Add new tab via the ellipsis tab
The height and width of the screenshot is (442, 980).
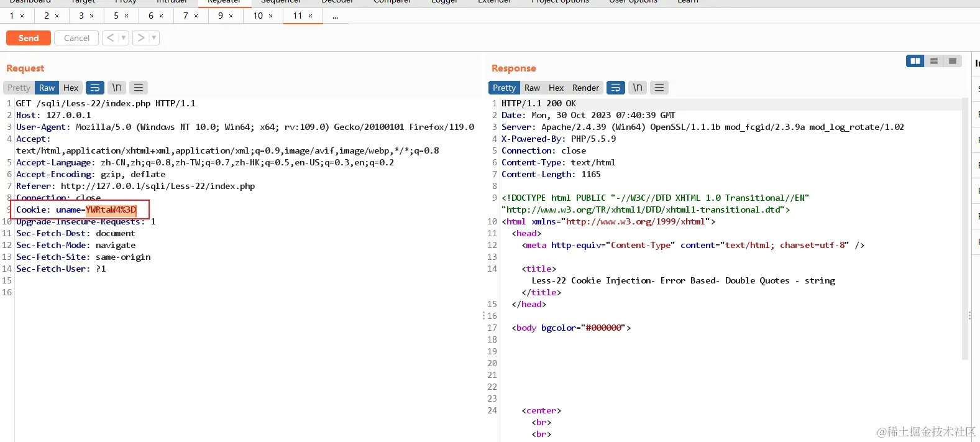[336, 16]
